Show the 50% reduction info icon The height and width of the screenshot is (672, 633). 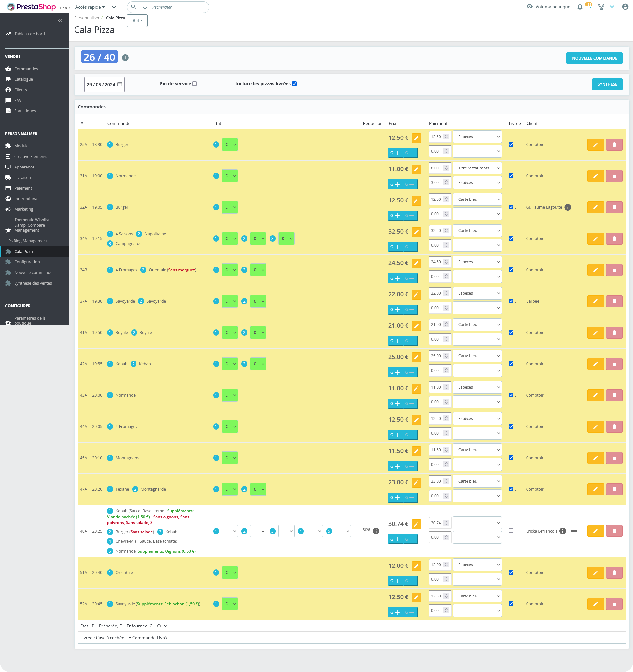pyautogui.click(x=376, y=531)
